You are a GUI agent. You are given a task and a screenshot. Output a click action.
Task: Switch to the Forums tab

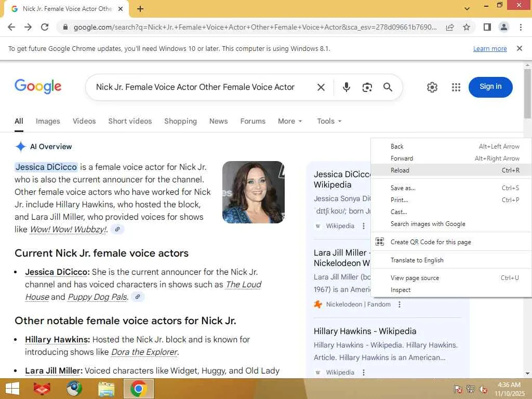253,121
